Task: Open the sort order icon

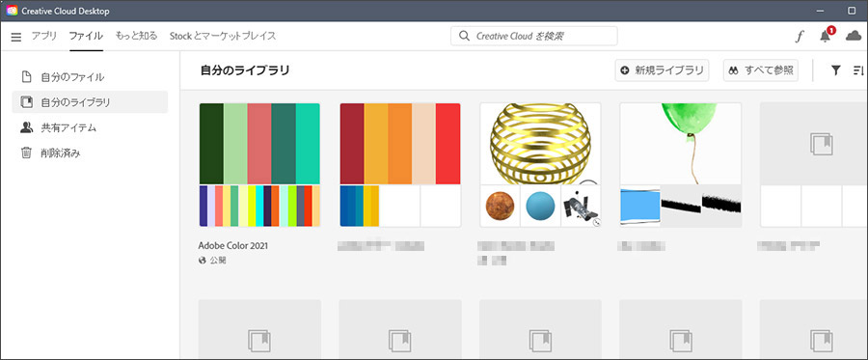Action: [x=858, y=70]
